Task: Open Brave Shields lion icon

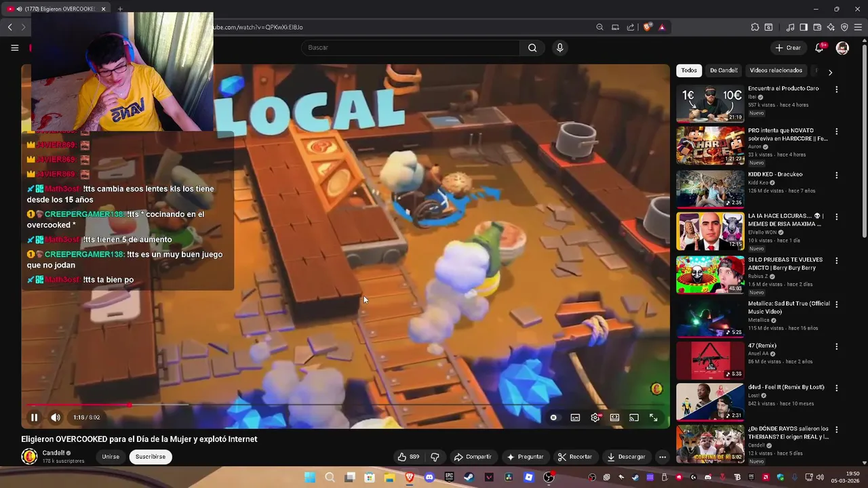Action: click(648, 27)
